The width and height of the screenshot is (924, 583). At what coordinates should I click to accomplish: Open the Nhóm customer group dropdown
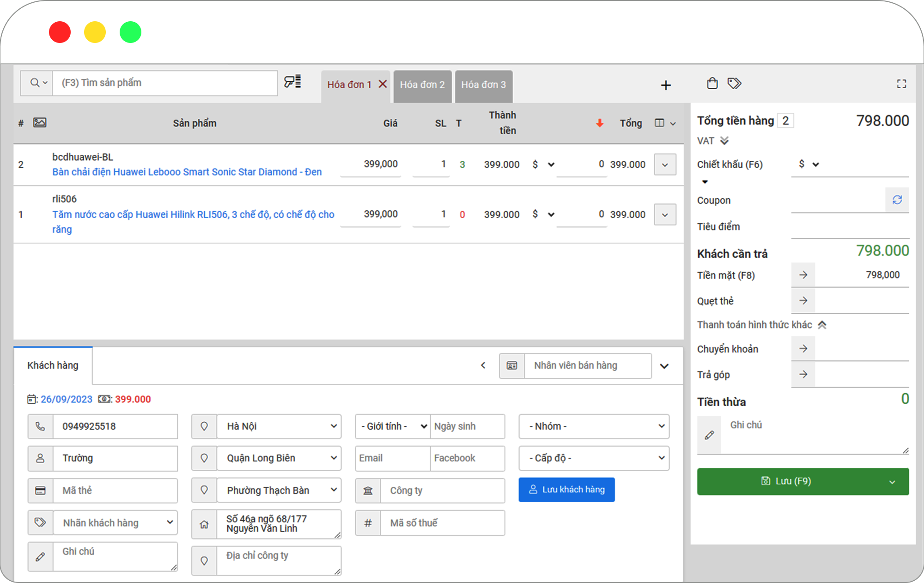(x=594, y=426)
